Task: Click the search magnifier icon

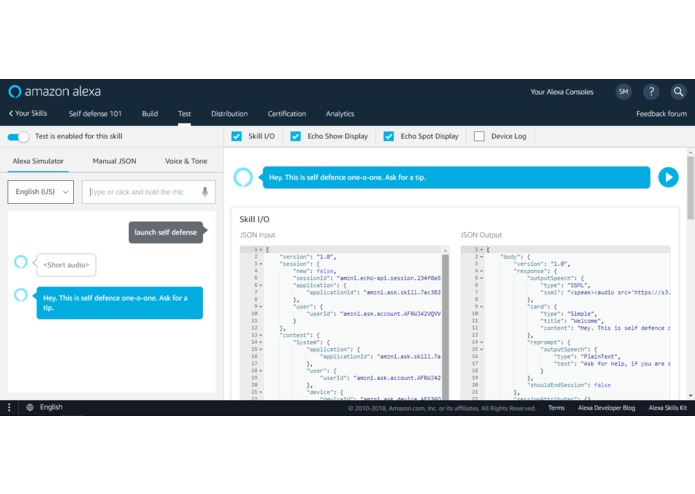Action: tap(678, 92)
